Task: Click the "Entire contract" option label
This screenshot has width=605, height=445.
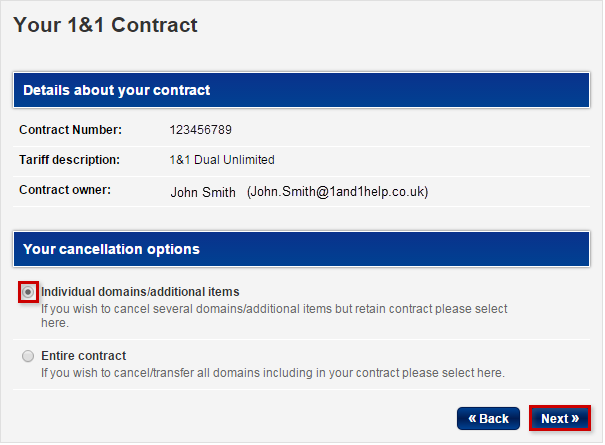Action: click(x=83, y=355)
